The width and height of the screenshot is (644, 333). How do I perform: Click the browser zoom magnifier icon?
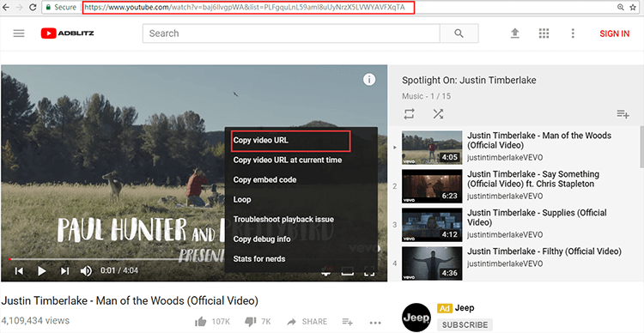[621, 7]
